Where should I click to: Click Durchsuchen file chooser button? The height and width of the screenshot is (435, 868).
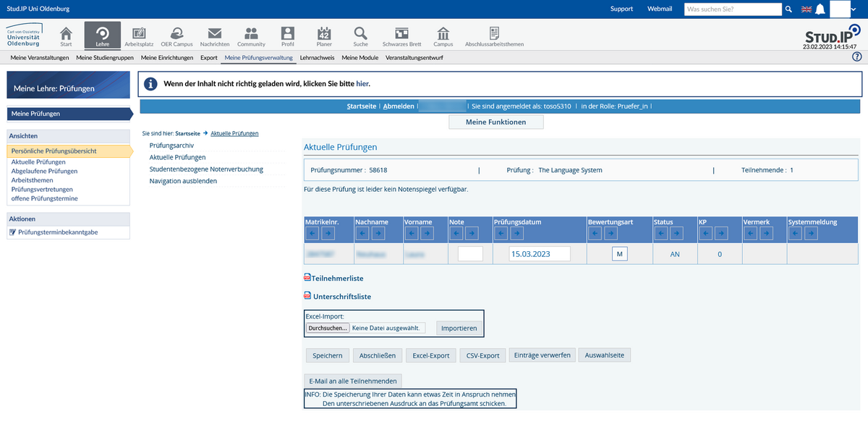coord(328,329)
